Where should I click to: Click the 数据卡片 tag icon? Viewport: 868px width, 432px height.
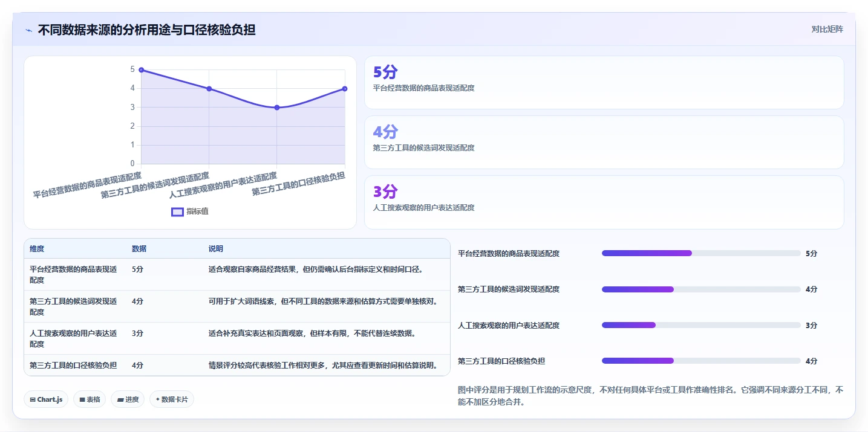[x=158, y=399]
